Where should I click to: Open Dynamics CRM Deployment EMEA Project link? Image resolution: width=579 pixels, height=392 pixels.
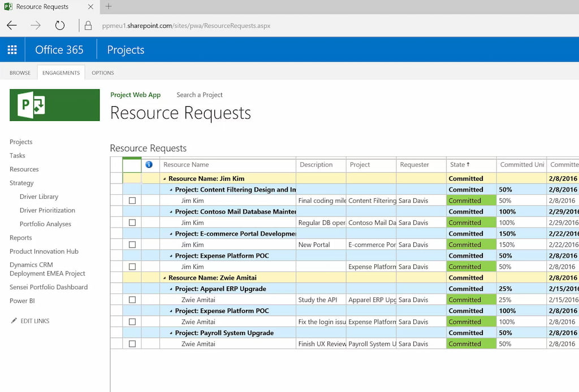47,269
